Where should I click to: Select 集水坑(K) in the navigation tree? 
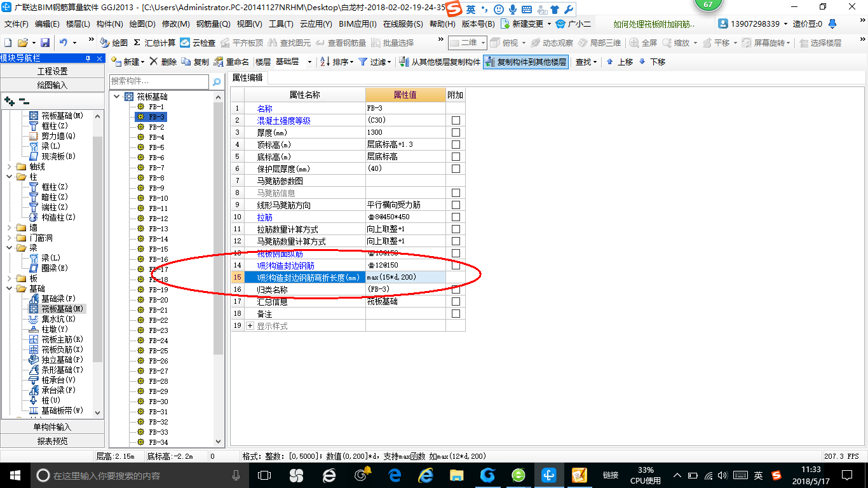(x=52, y=319)
